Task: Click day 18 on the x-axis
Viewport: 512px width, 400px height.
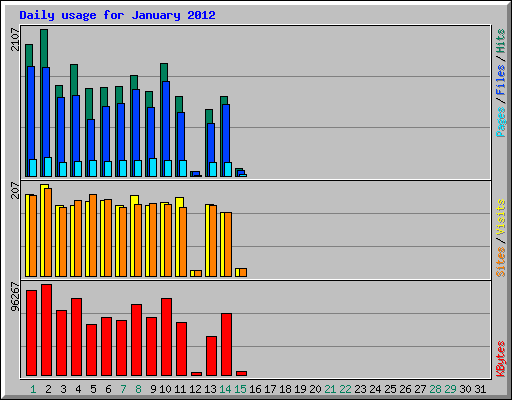Action: pyautogui.click(x=285, y=389)
